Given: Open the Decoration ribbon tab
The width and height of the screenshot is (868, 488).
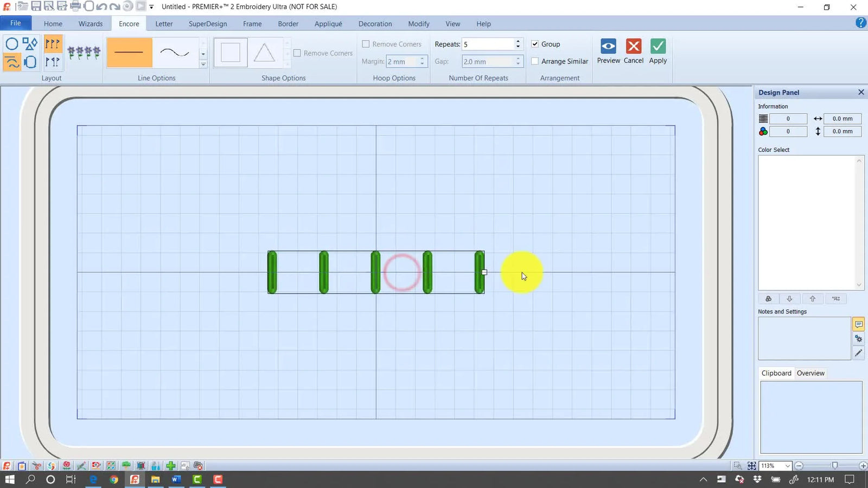Looking at the screenshot, I should tap(375, 23).
